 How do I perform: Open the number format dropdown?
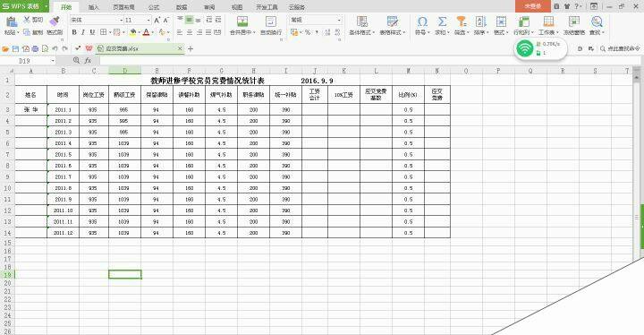coord(339,21)
